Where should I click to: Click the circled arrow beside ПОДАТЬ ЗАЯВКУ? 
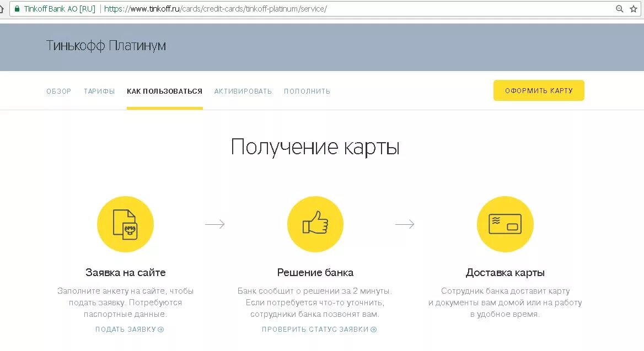click(x=161, y=330)
